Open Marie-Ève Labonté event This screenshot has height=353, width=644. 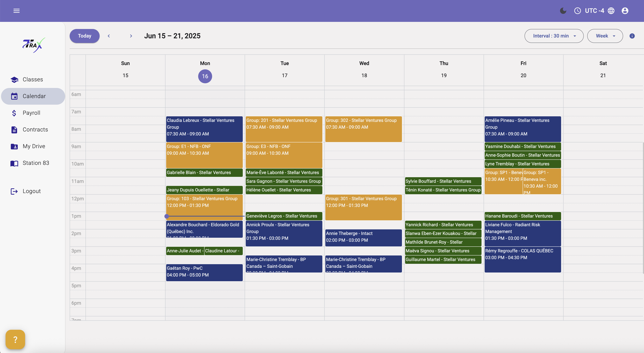(284, 173)
